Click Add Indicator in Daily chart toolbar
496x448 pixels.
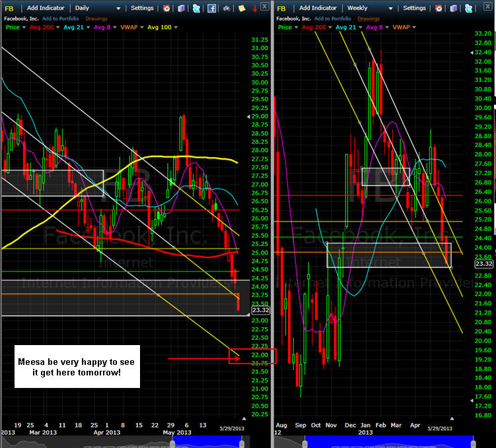(x=46, y=8)
